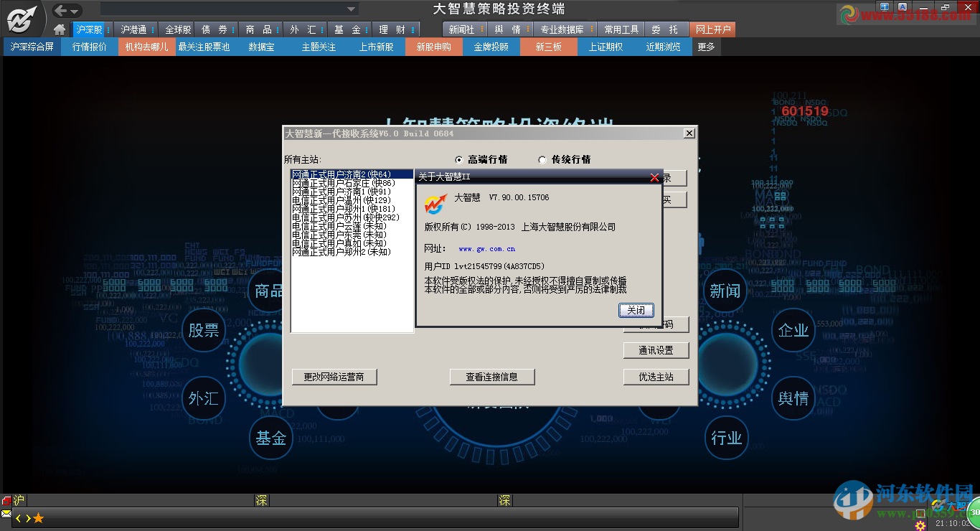Open the 企业 circle on the dashboard
Image resolution: width=980 pixels, height=531 pixels.
pyautogui.click(x=793, y=330)
